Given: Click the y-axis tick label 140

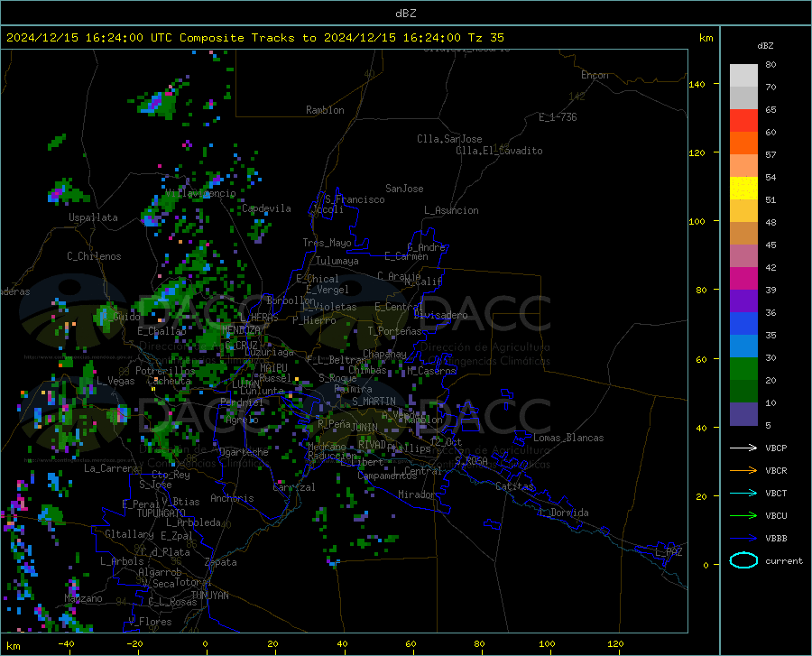Looking at the screenshot, I should [697, 84].
